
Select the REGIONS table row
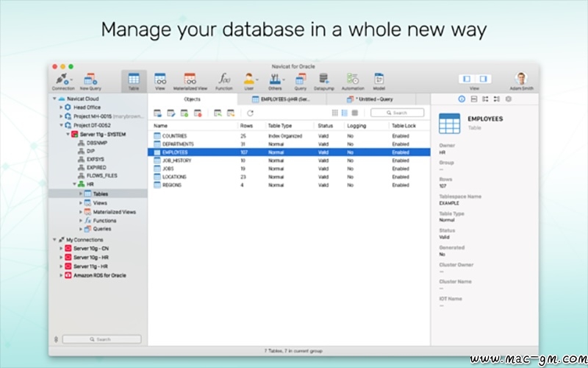289,185
